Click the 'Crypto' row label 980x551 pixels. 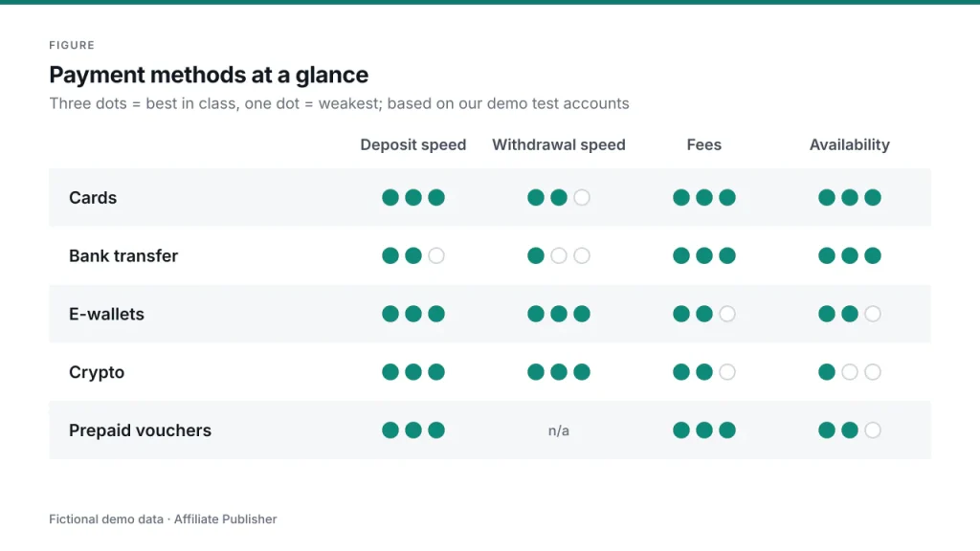[97, 372]
